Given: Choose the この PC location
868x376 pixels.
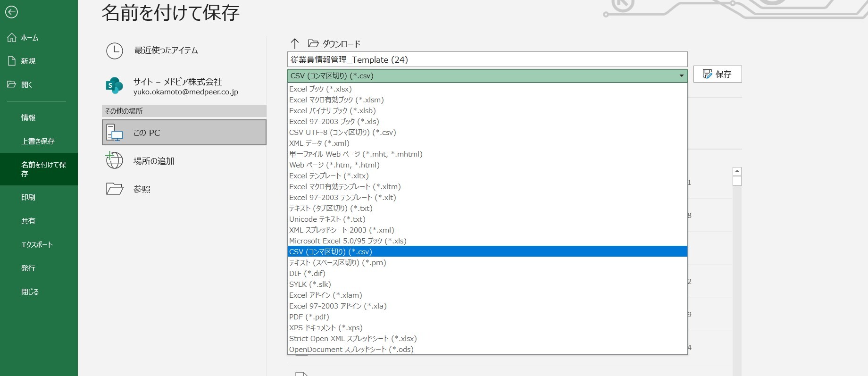Looking at the screenshot, I should click(184, 133).
